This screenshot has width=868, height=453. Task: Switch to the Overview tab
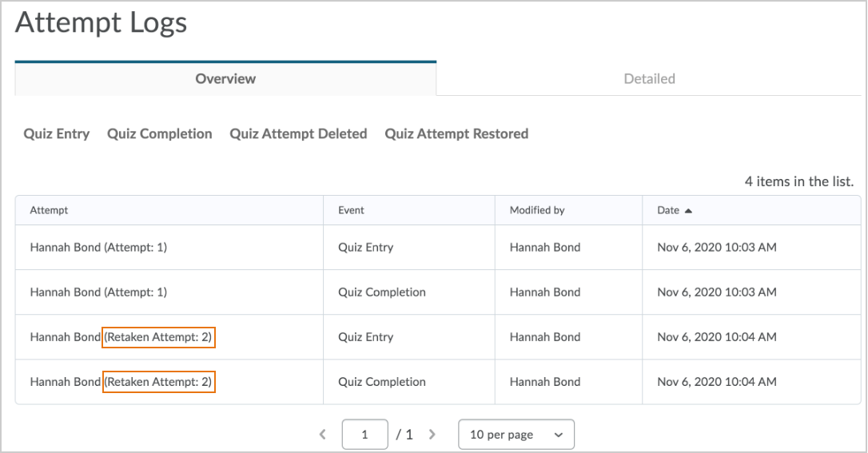225,78
